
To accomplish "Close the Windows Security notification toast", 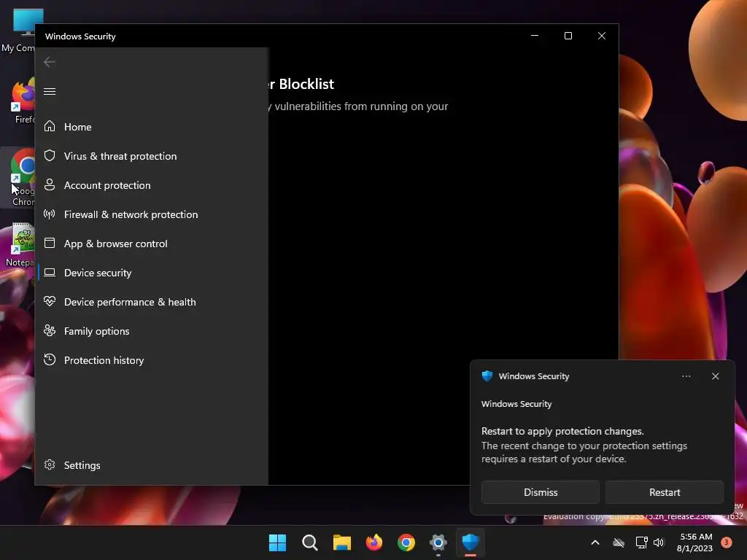I will click(x=715, y=376).
